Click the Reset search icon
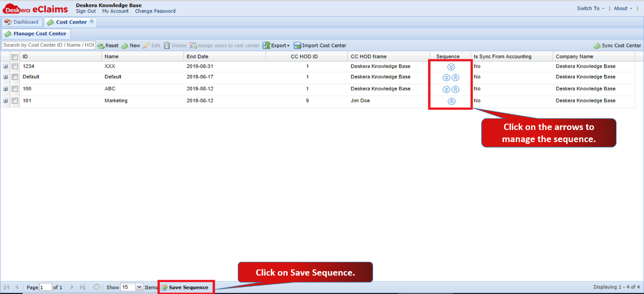The height and width of the screenshot is (294, 644). pyautogui.click(x=101, y=46)
